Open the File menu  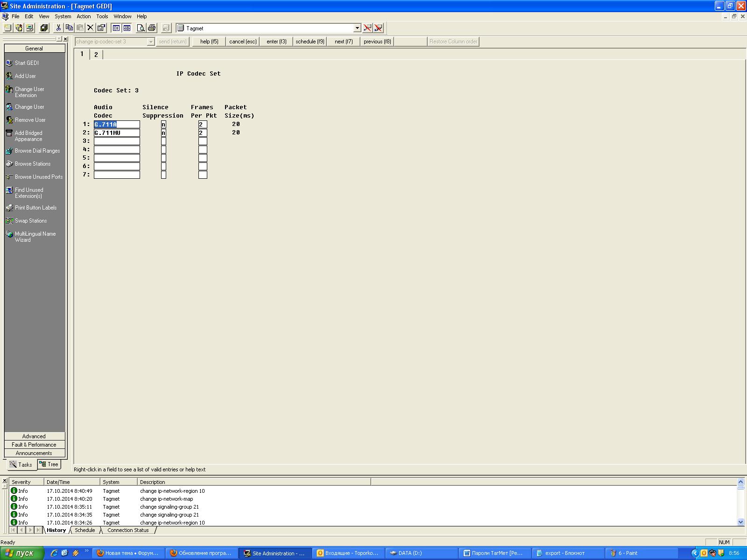coord(15,16)
